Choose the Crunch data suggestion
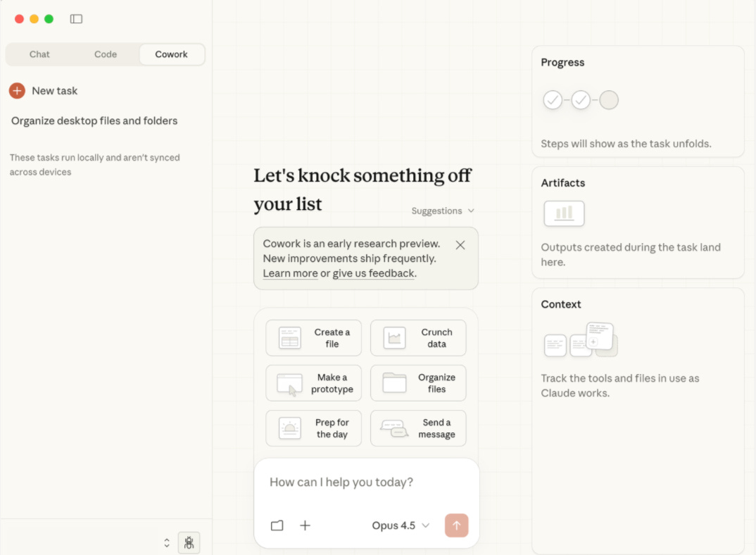The width and height of the screenshot is (756, 555). [418, 338]
